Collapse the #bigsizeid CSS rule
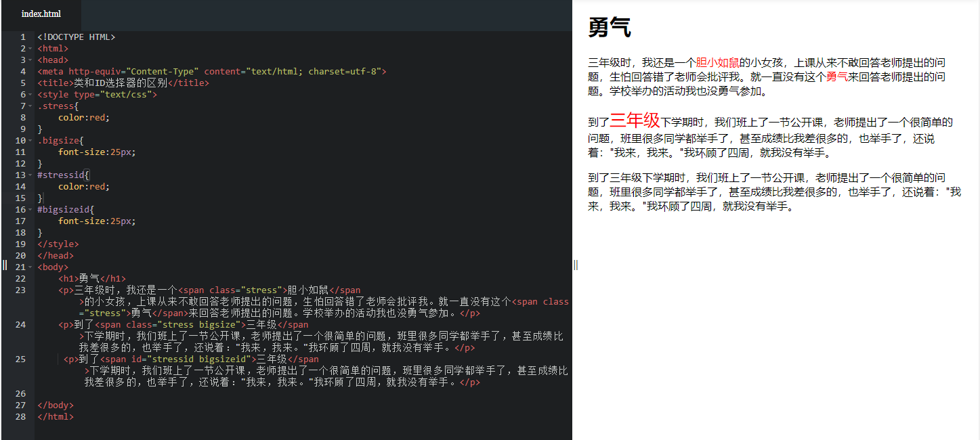The height and width of the screenshot is (440, 980). point(30,209)
